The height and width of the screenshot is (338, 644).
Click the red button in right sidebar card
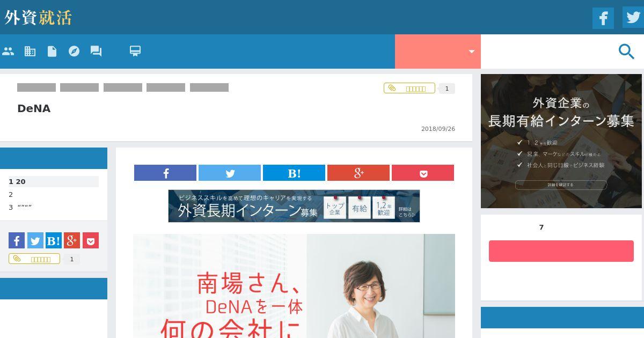click(561, 251)
